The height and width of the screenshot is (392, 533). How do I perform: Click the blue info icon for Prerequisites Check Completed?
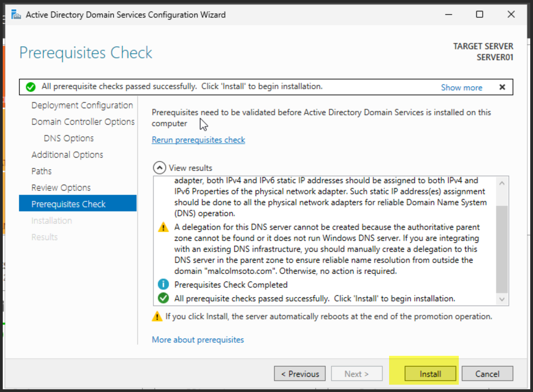tap(163, 285)
